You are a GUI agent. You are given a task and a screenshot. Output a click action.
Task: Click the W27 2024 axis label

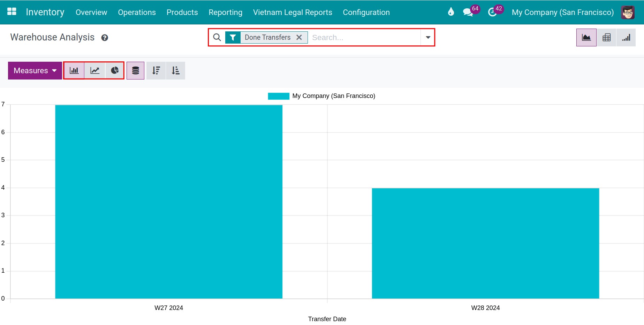(x=169, y=308)
